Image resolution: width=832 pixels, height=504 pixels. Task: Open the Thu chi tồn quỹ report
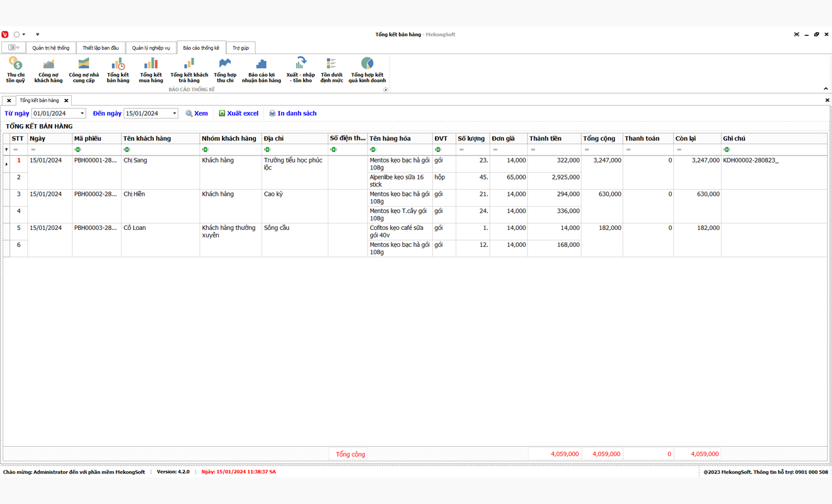coord(16,70)
